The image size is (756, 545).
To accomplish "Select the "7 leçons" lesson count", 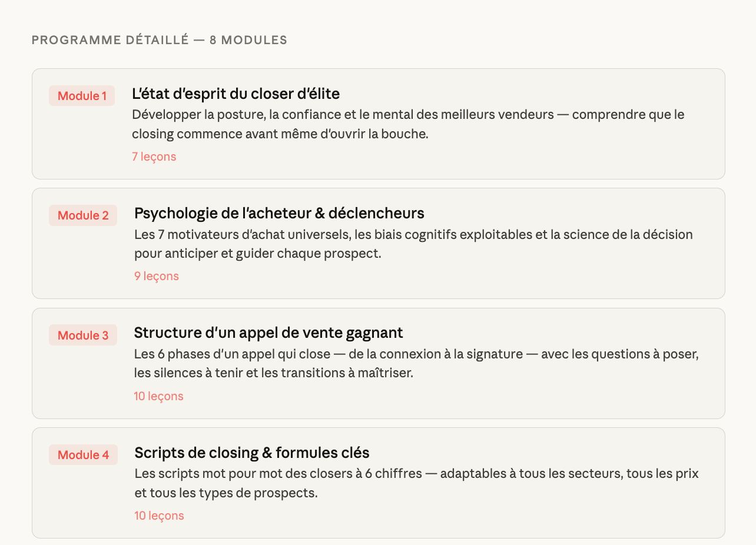I will click(x=154, y=157).
